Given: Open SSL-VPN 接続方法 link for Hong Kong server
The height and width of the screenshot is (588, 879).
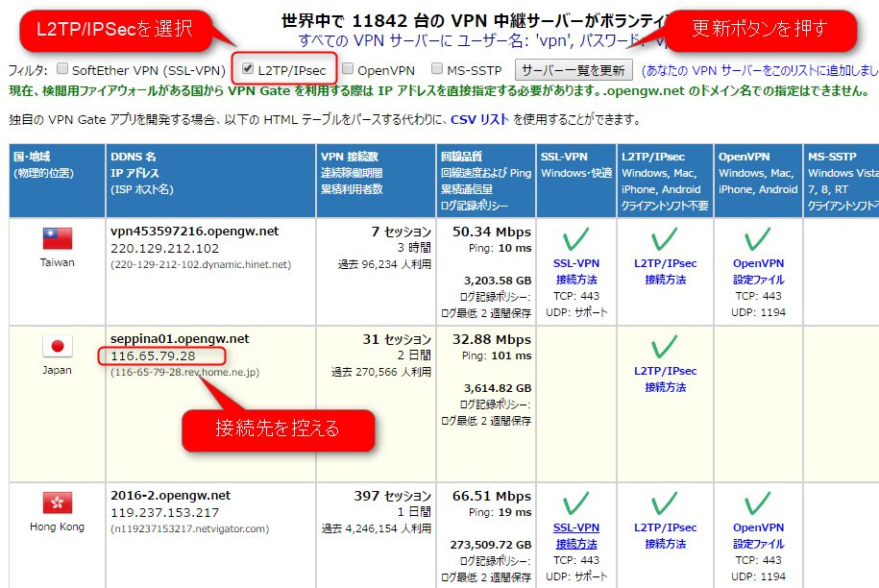Looking at the screenshot, I should [x=576, y=536].
